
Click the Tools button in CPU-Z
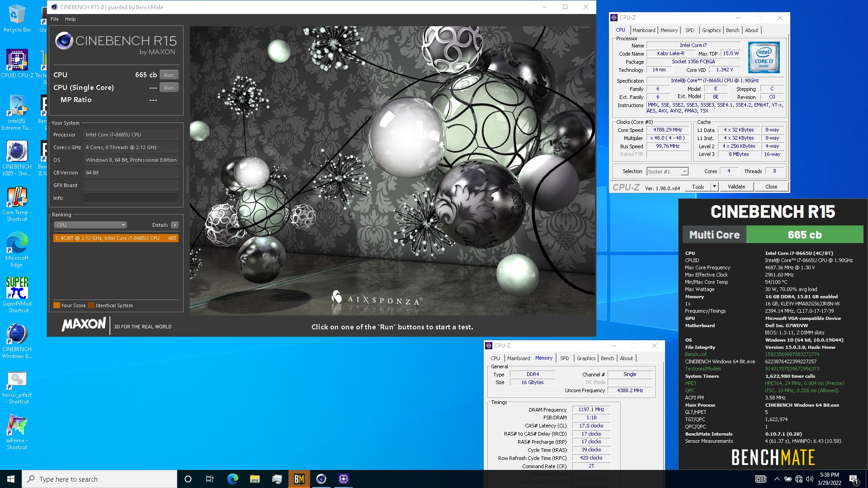click(x=698, y=187)
